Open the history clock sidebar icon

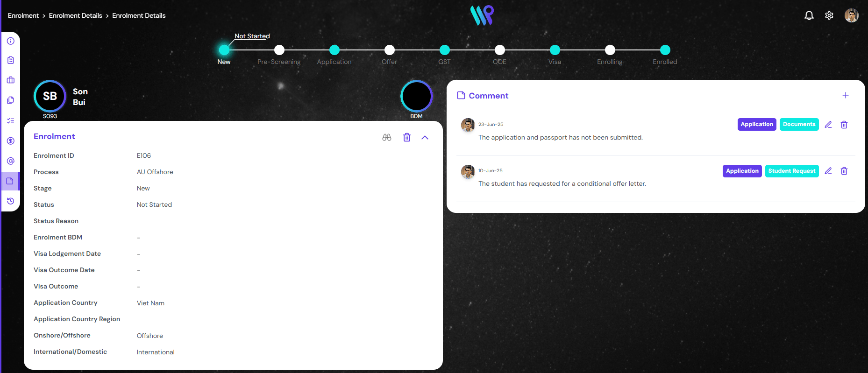(x=11, y=201)
